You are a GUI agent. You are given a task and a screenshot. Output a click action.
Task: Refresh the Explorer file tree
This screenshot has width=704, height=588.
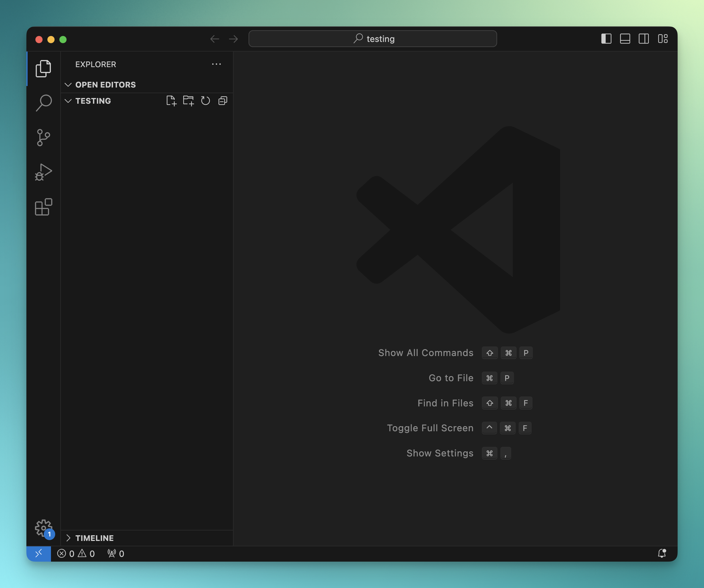coord(205,101)
